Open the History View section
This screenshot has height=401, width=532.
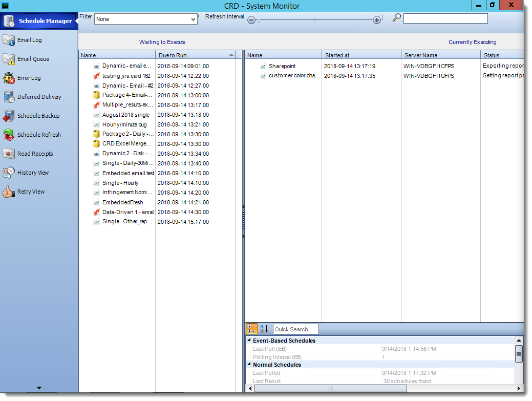click(31, 173)
